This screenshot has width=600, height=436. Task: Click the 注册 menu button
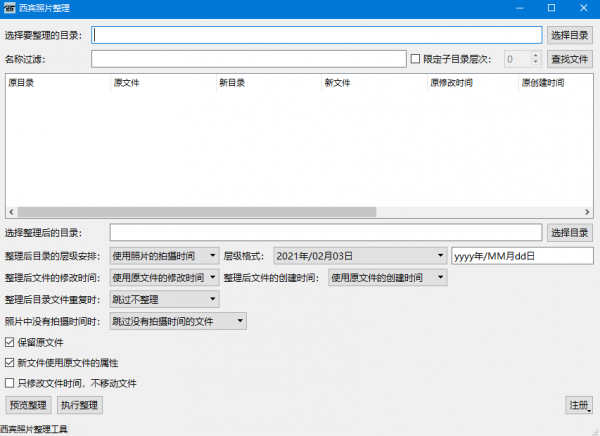pos(579,405)
